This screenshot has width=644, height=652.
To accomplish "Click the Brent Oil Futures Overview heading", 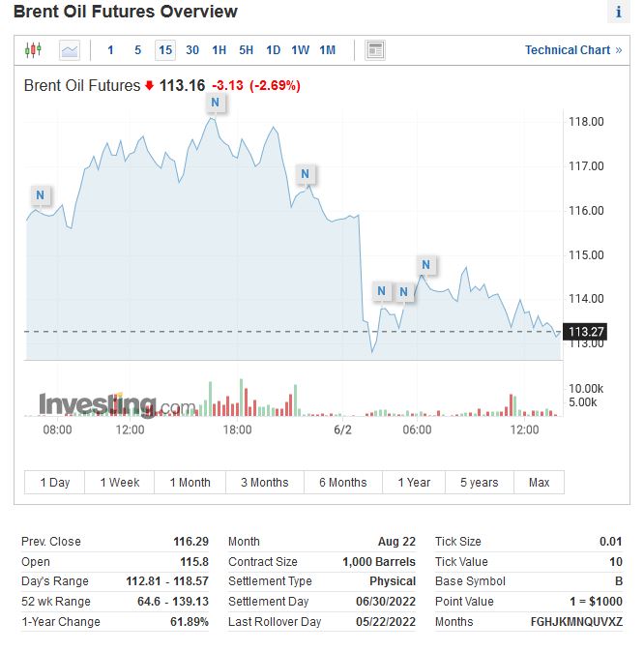I will click(x=126, y=13).
